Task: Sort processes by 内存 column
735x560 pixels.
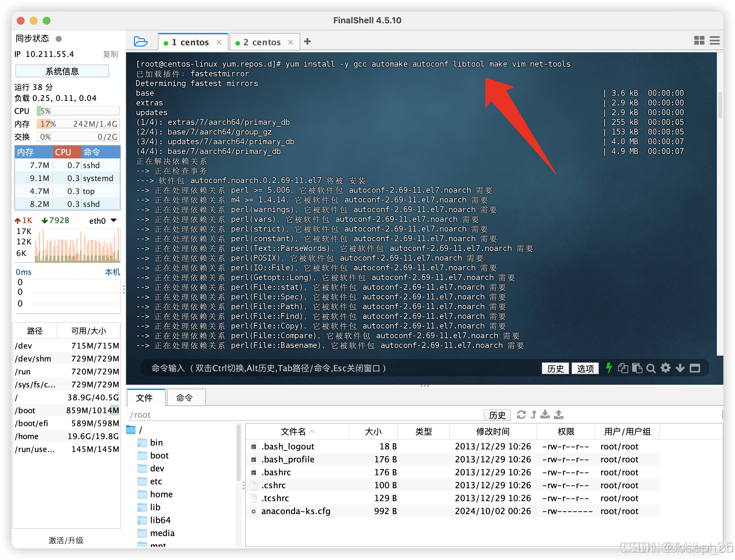Action: 33,152
